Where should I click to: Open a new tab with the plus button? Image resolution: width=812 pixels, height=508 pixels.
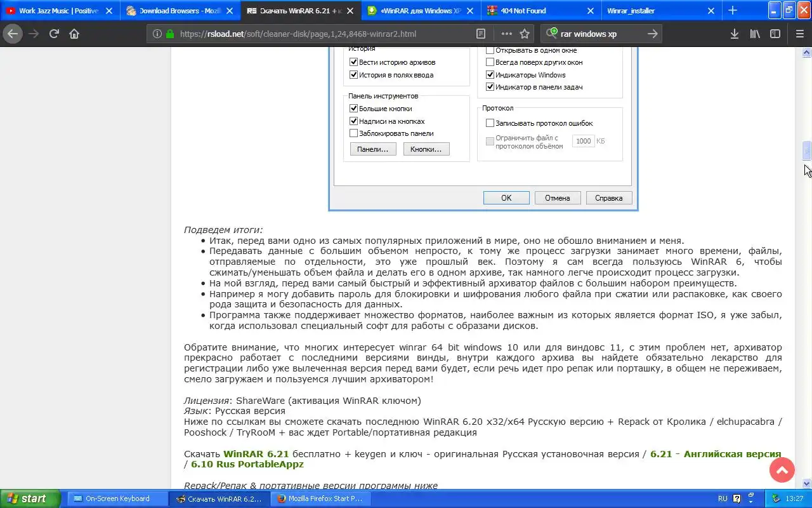click(x=733, y=10)
